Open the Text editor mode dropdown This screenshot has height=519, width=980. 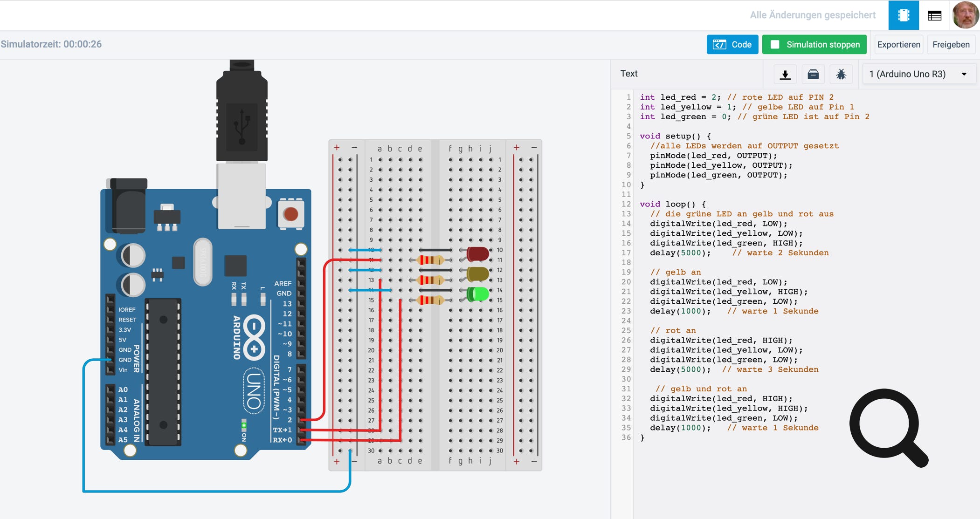point(629,74)
